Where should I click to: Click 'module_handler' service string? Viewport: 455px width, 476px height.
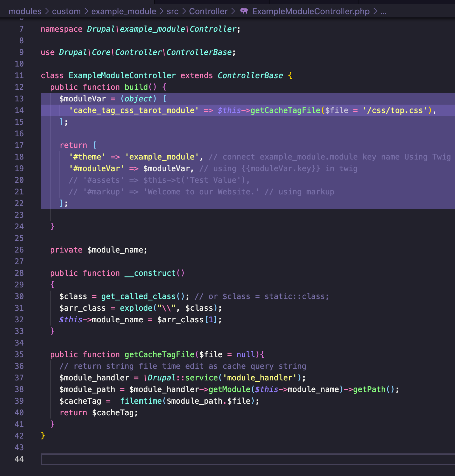pos(260,378)
